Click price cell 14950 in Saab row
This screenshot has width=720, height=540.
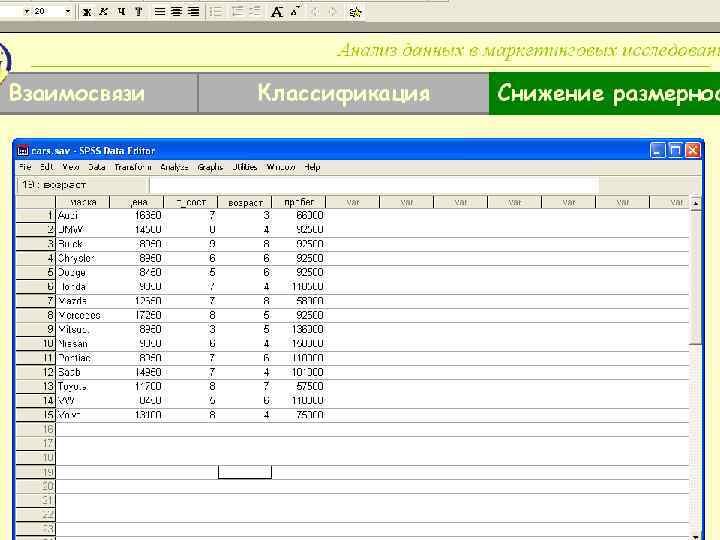pyautogui.click(x=136, y=372)
